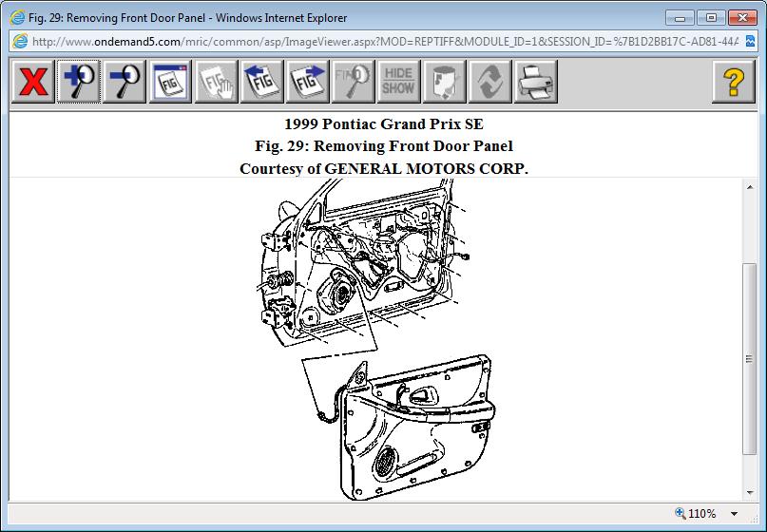Click the grayed-out refresh arrows icon
767x532 pixels.
click(x=490, y=82)
